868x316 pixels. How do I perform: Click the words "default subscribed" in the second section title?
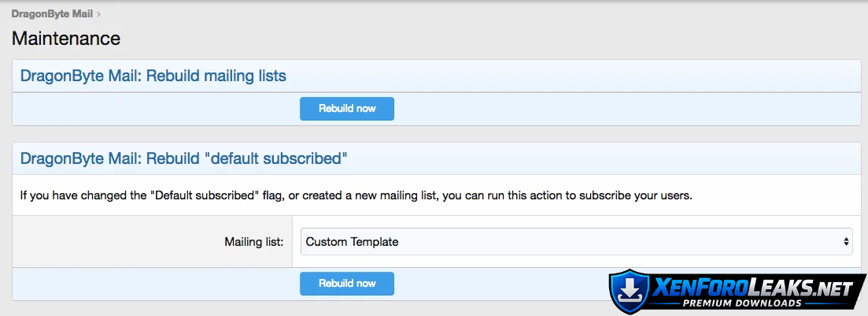[275, 158]
